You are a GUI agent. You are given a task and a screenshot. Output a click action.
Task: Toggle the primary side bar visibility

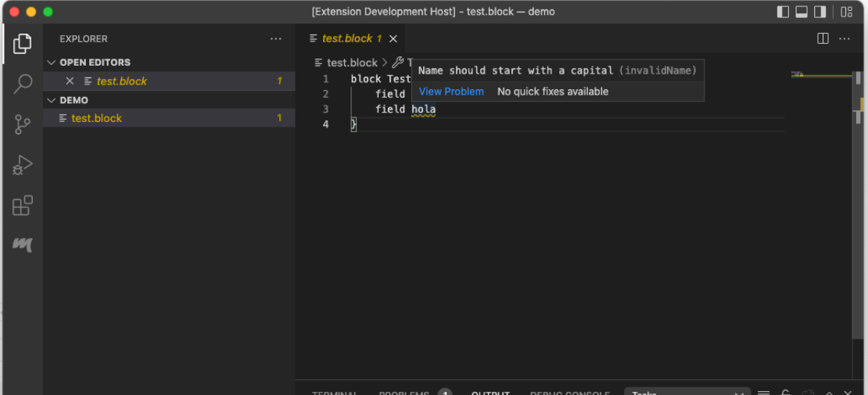(783, 12)
